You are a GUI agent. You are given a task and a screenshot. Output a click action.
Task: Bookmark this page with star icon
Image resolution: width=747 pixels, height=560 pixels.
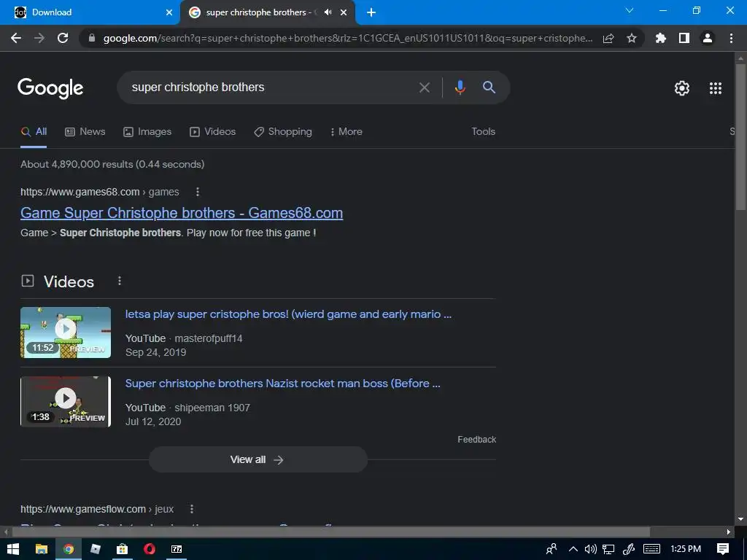point(632,38)
